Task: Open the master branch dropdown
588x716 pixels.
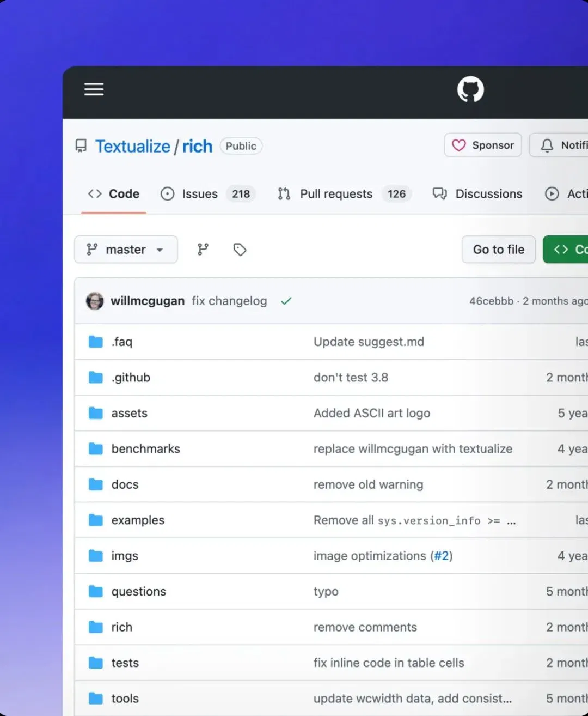Action: (126, 250)
